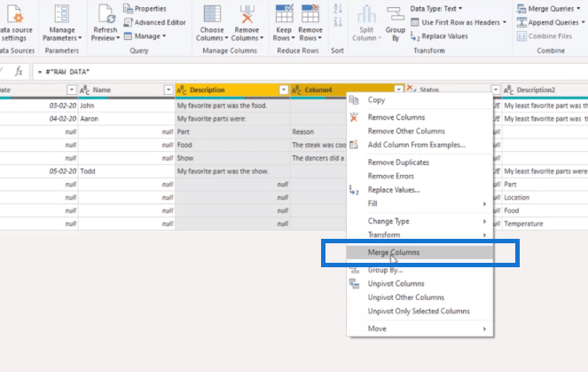Click Description column ABC type icon

pos(182,90)
